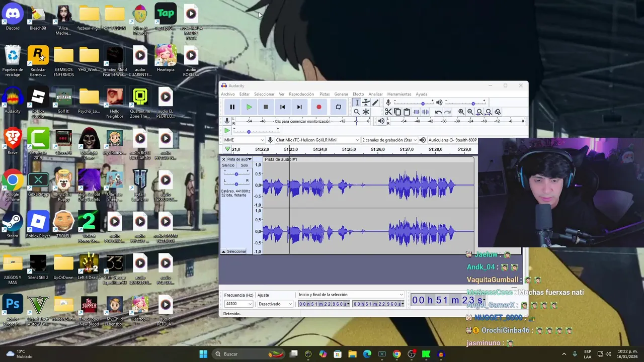Toggle the track Silencio mute button
Viewport: 644px width, 362px height.
coord(228,165)
